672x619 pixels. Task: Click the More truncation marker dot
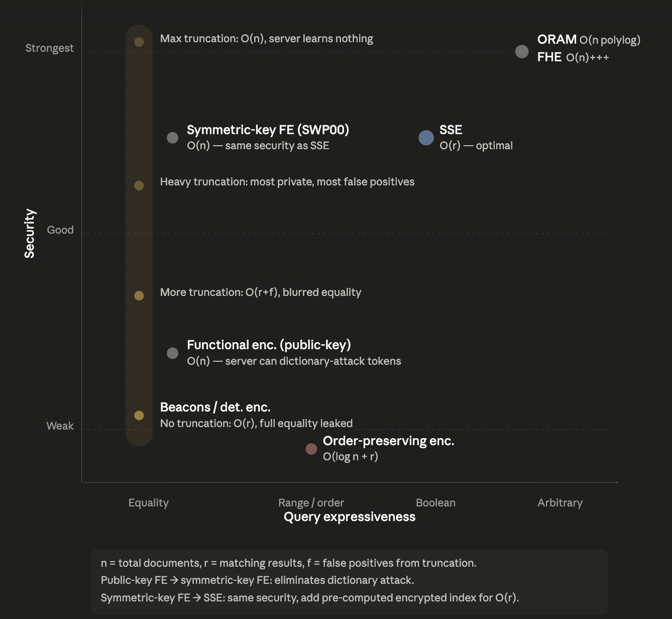pyautogui.click(x=139, y=295)
